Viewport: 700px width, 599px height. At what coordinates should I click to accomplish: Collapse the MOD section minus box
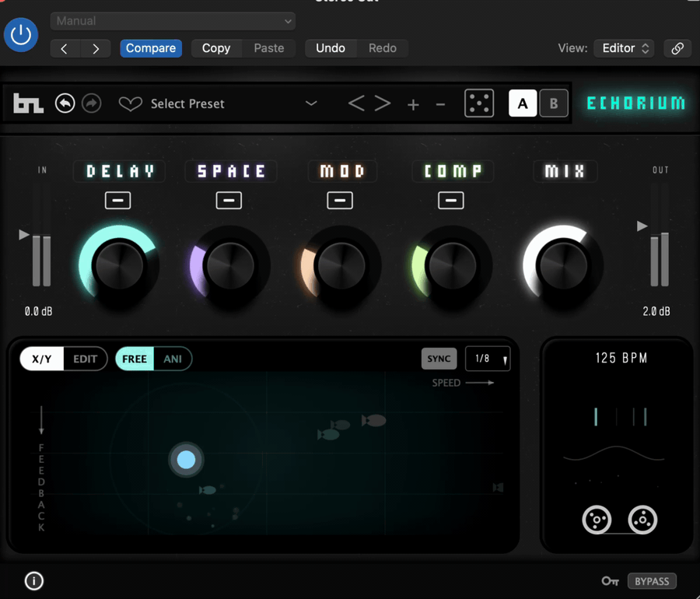coord(340,201)
